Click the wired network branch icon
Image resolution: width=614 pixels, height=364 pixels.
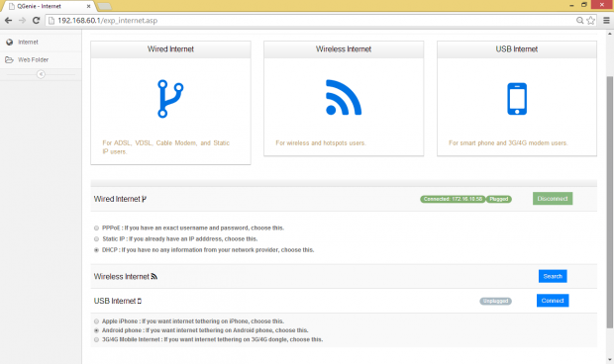click(x=170, y=99)
